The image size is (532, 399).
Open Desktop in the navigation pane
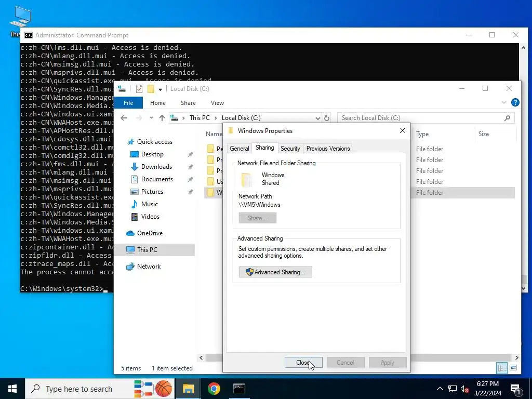pos(152,154)
